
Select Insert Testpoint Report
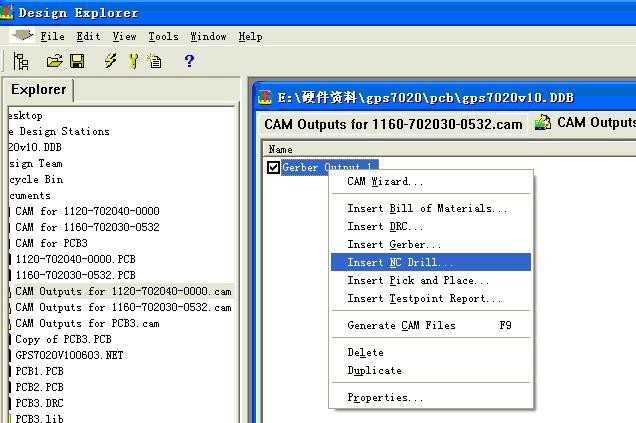tap(431, 298)
